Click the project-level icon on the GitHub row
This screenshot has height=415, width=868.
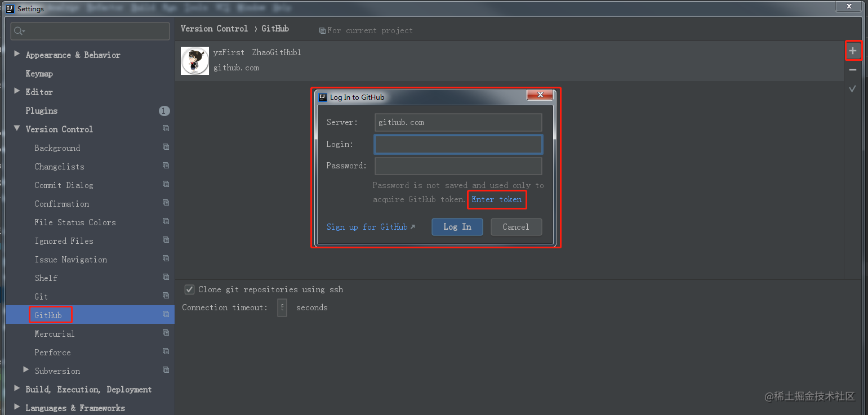click(x=166, y=314)
